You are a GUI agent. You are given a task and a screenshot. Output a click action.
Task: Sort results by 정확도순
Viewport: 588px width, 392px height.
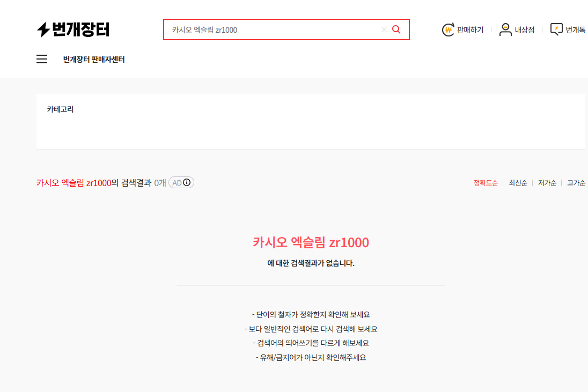[485, 183]
